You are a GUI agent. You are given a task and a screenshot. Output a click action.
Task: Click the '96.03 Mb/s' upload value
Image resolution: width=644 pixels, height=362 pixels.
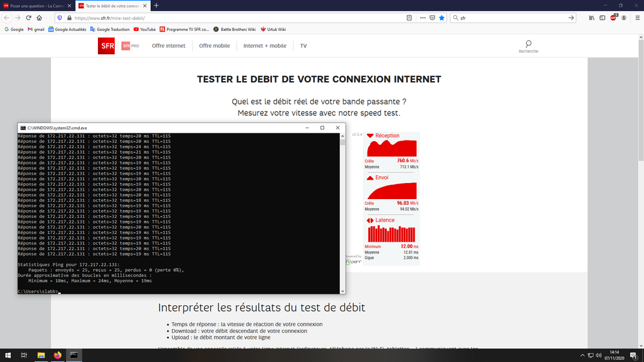[x=407, y=203]
